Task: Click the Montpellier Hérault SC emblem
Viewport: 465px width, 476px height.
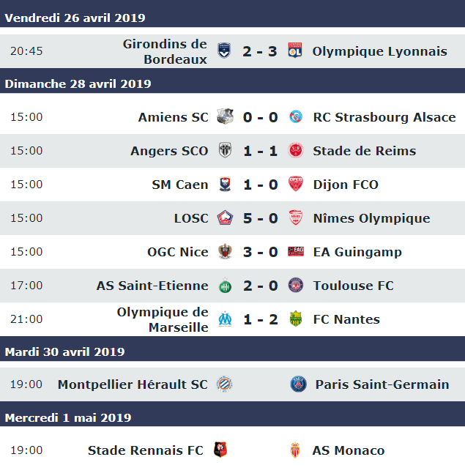Action: (x=225, y=384)
